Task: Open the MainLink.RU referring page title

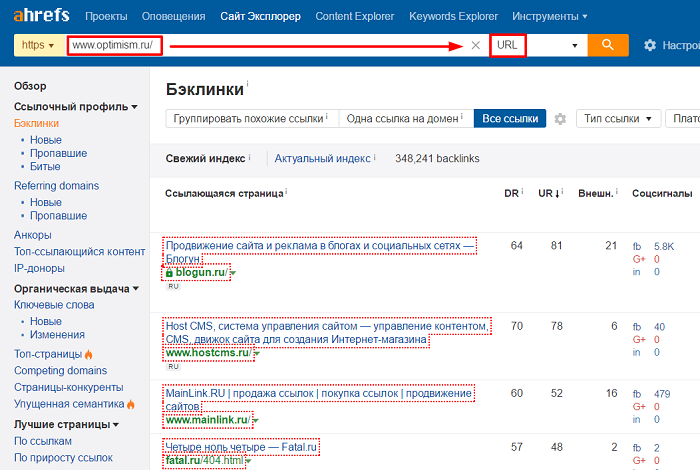Action: (x=319, y=400)
